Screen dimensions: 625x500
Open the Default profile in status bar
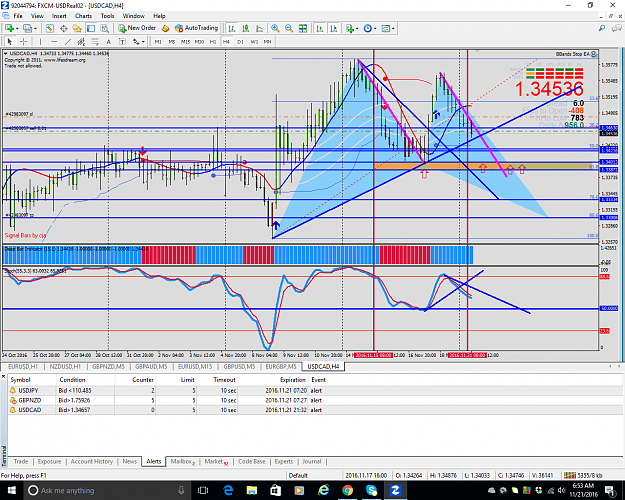(x=298, y=475)
